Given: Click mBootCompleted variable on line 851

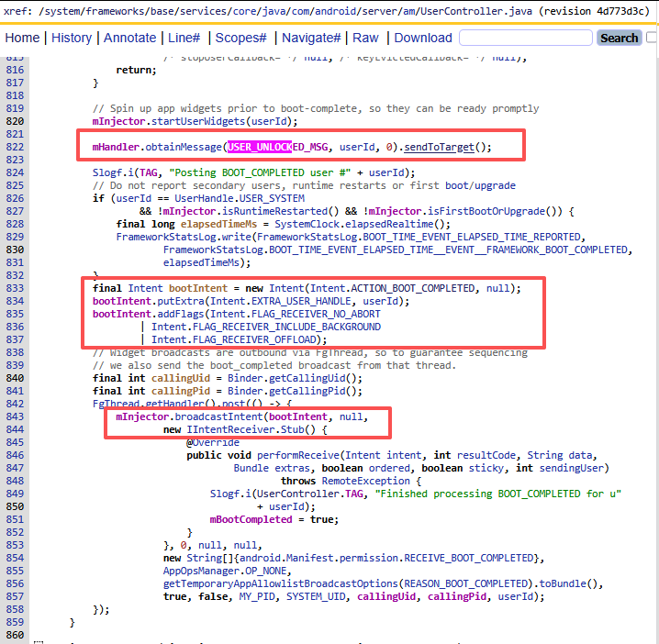Looking at the screenshot, I should pos(251,519).
